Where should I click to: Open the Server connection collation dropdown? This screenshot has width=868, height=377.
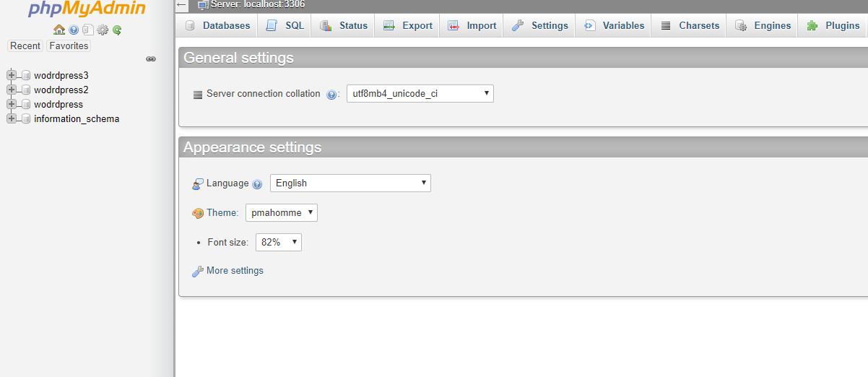click(420, 93)
